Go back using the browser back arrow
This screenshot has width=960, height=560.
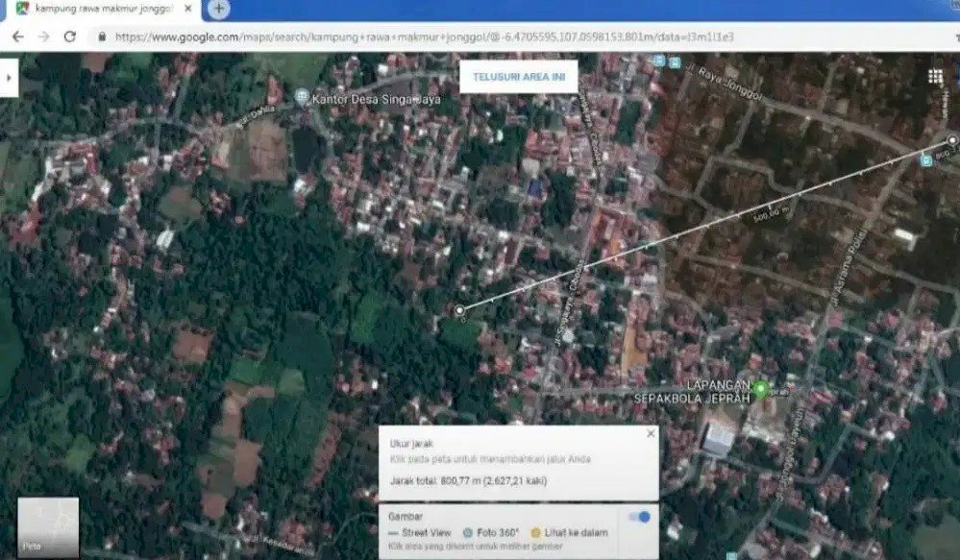(x=17, y=37)
